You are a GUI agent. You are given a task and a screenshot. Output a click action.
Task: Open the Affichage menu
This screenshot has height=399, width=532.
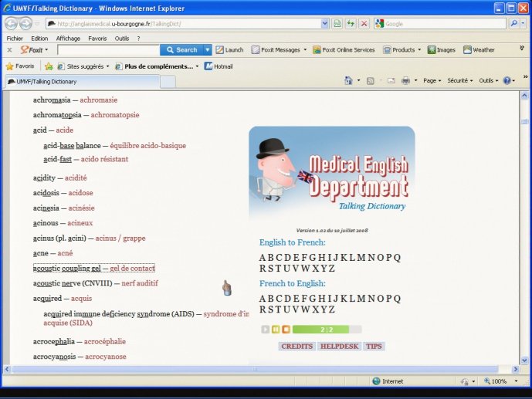[x=68, y=39]
